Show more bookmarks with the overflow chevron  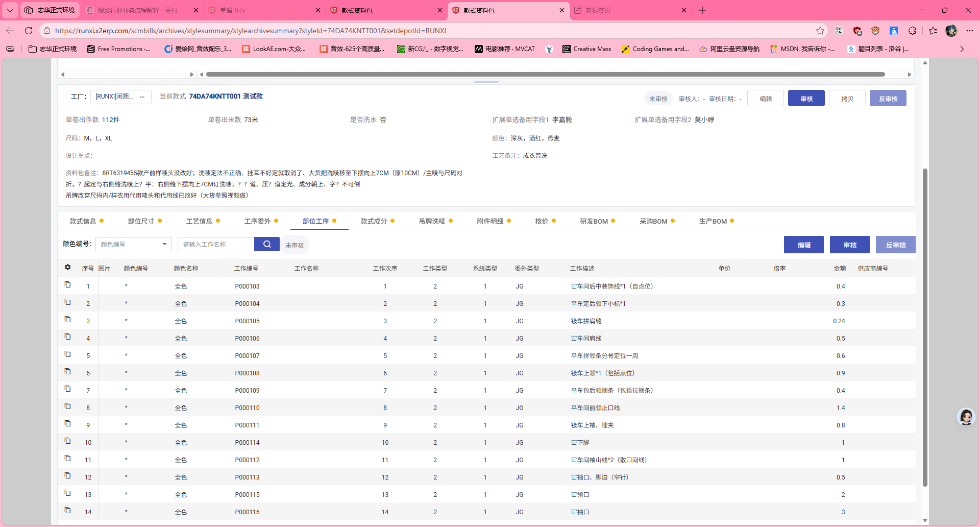(962, 49)
